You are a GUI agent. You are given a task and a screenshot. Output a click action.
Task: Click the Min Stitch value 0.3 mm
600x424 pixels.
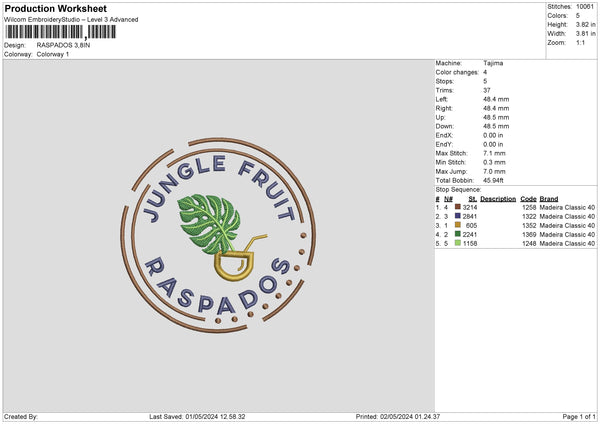point(494,162)
